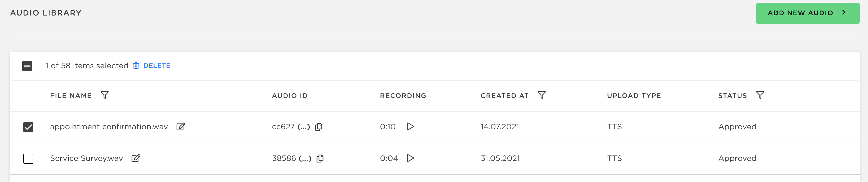Check the Service Survey.wav row checkbox
This screenshot has height=182, width=868.
[x=28, y=158]
